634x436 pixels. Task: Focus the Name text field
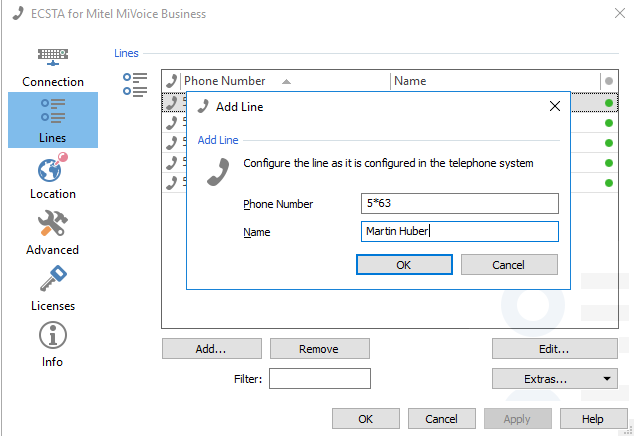click(x=459, y=232)
